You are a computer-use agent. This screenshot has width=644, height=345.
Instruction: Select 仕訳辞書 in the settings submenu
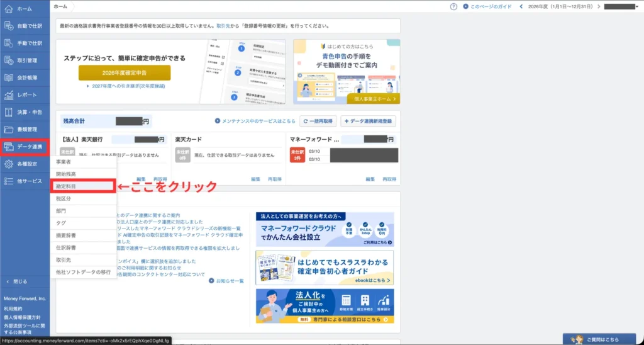84,248
